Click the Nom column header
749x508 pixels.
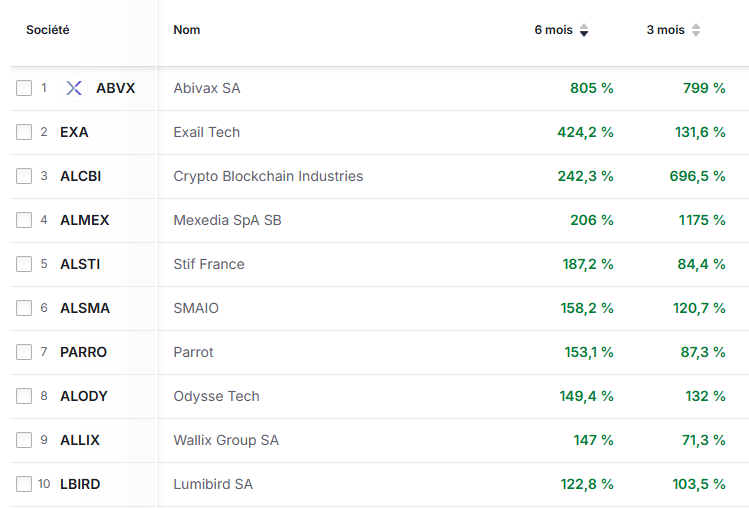click(187, 30)
